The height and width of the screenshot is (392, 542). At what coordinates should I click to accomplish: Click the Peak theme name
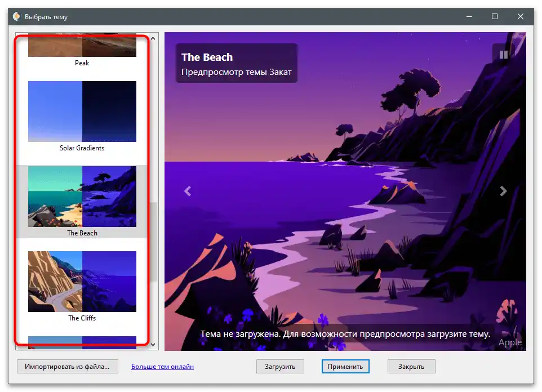coord(82,63)
